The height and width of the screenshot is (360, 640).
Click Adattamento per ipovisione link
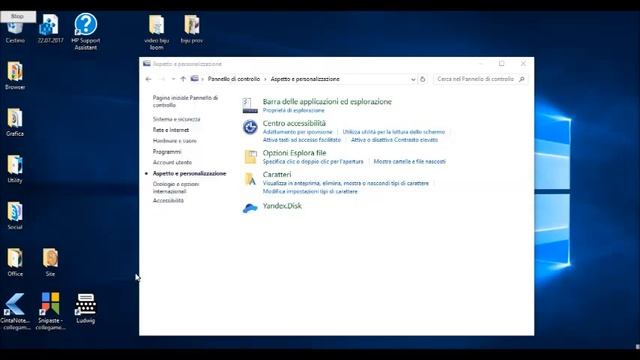[298, 132]
